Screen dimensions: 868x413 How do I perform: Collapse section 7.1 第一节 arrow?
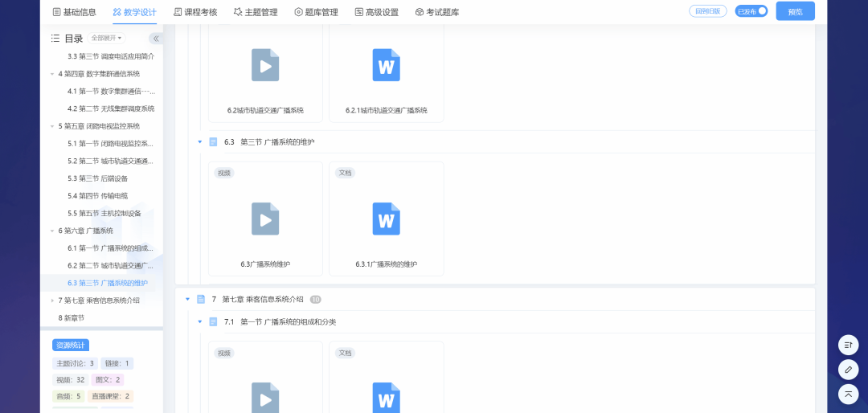click(x=200, y=321)
